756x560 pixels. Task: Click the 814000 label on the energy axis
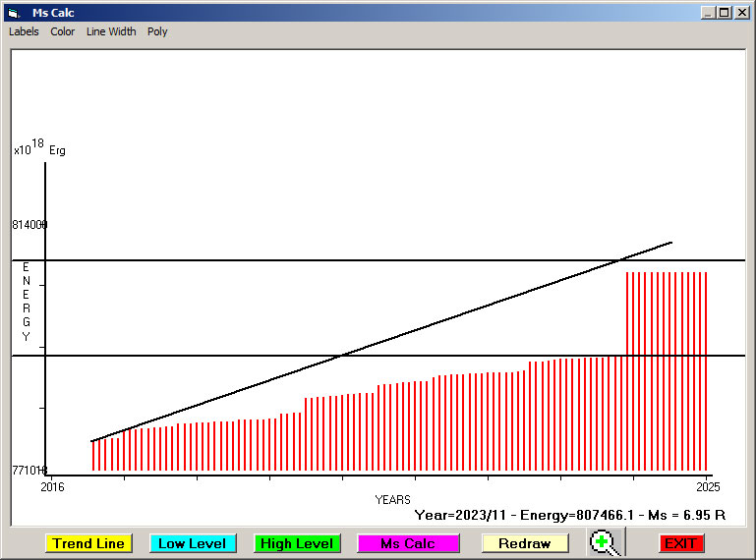[x=29, y=225]
